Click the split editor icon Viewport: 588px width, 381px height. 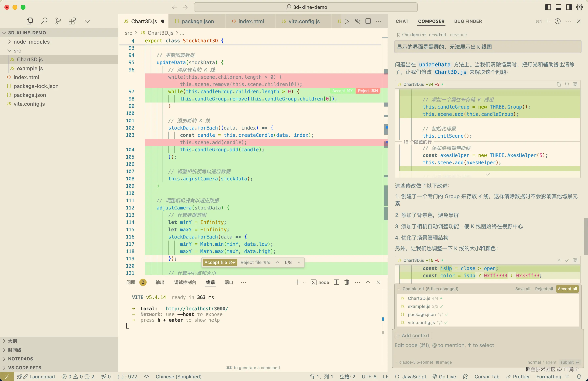point(368,21)
